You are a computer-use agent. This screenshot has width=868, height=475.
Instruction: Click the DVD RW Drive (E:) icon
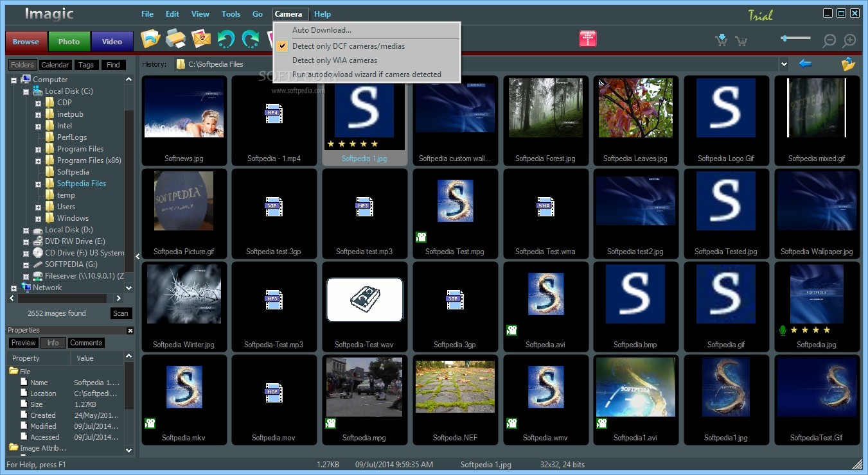coord(38,241)
